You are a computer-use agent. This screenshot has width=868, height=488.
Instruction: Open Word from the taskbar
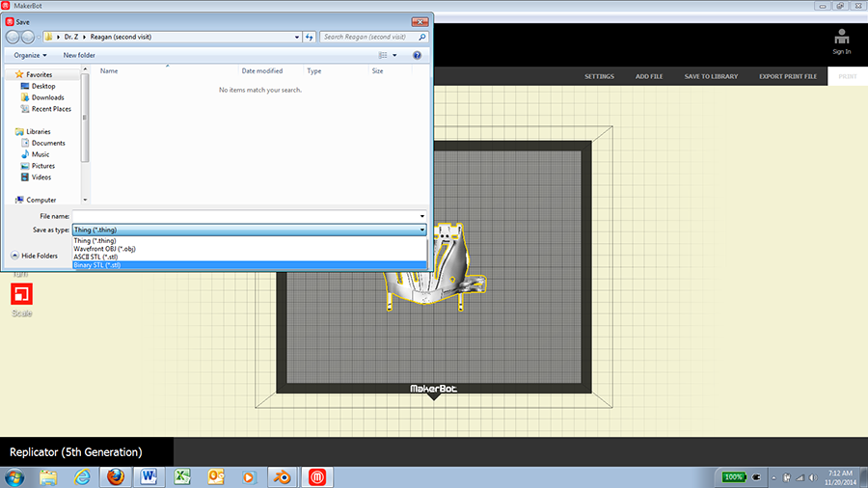point(149,477)
